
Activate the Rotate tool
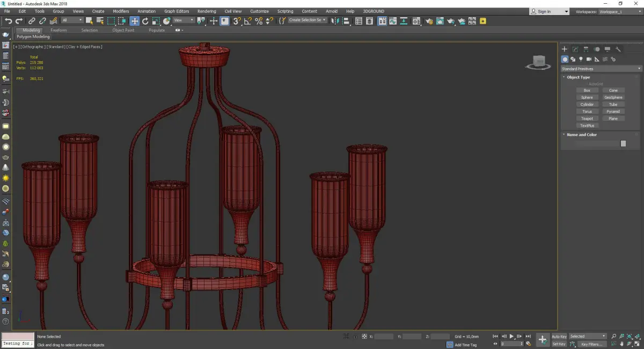pos(145,21)
